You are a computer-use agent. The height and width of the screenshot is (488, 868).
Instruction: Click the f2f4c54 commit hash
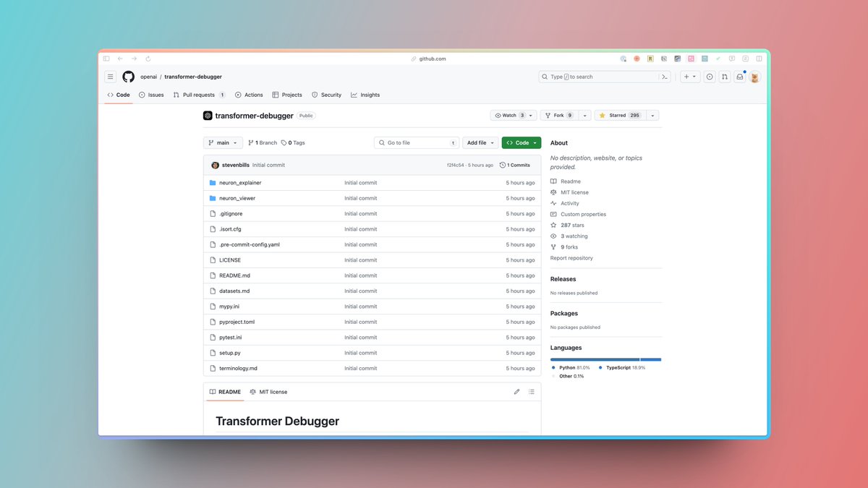(x=454, y=165)
